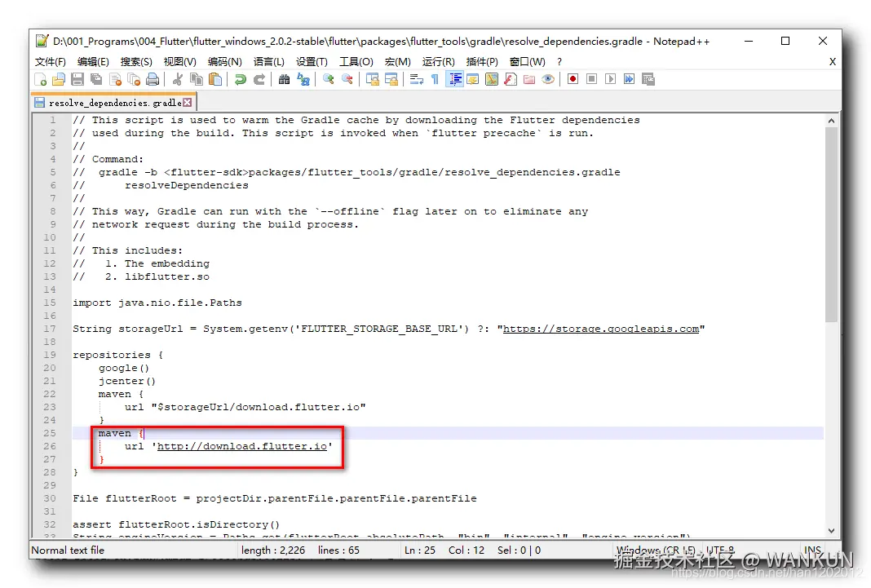Viewport: 871px width, 588px height.
Task: Undo last edit with green arrow
Action: point(241,79)
